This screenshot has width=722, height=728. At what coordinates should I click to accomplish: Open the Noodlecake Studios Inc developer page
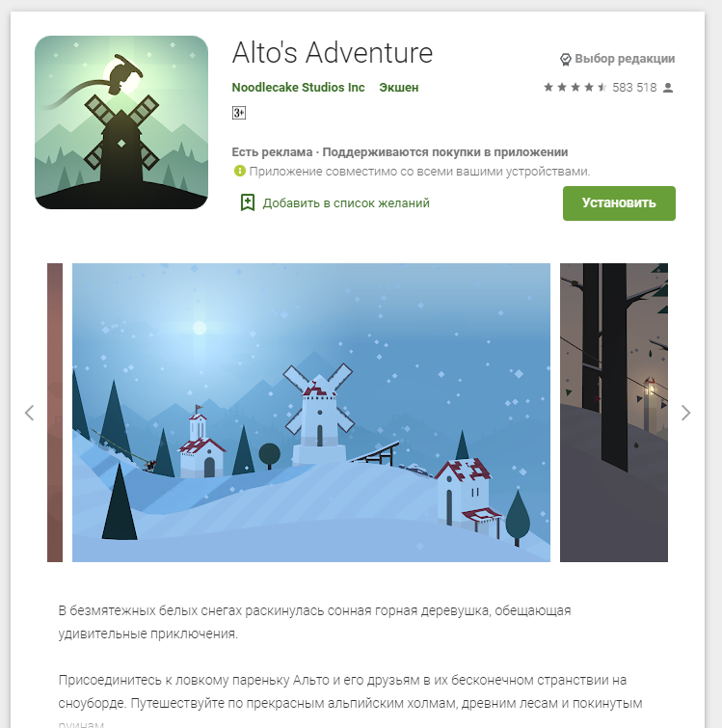tap(298, 88)
